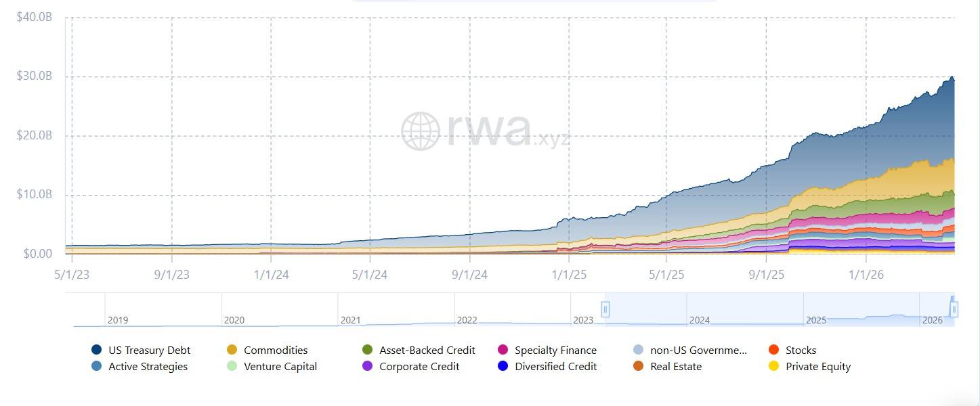Click 2021 in the timeline navigator

click(351, 320)
